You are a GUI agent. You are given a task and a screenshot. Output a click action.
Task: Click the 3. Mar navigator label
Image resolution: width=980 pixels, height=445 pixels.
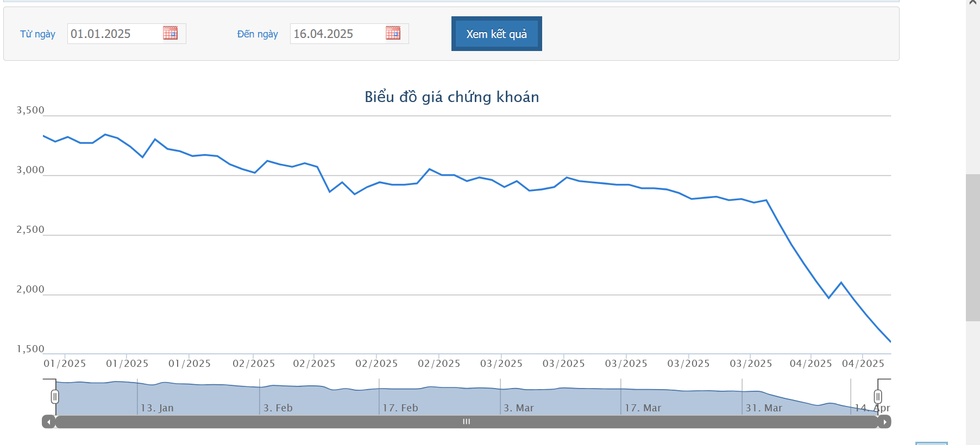click(519, 408)
